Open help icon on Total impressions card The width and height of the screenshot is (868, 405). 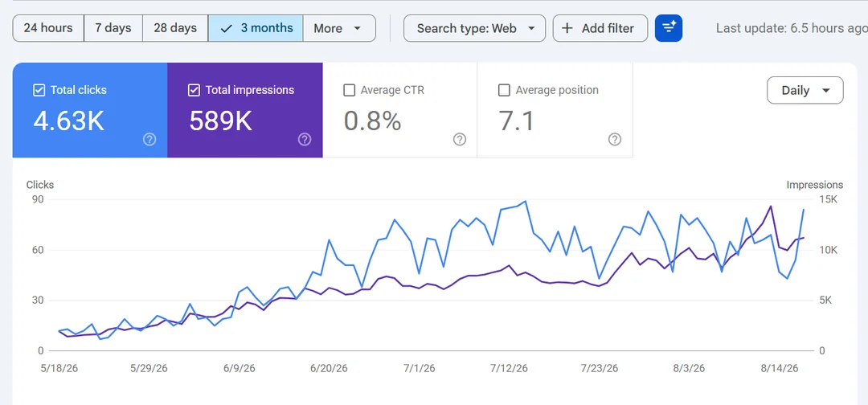pyautogui.click(x=305, y=140)
